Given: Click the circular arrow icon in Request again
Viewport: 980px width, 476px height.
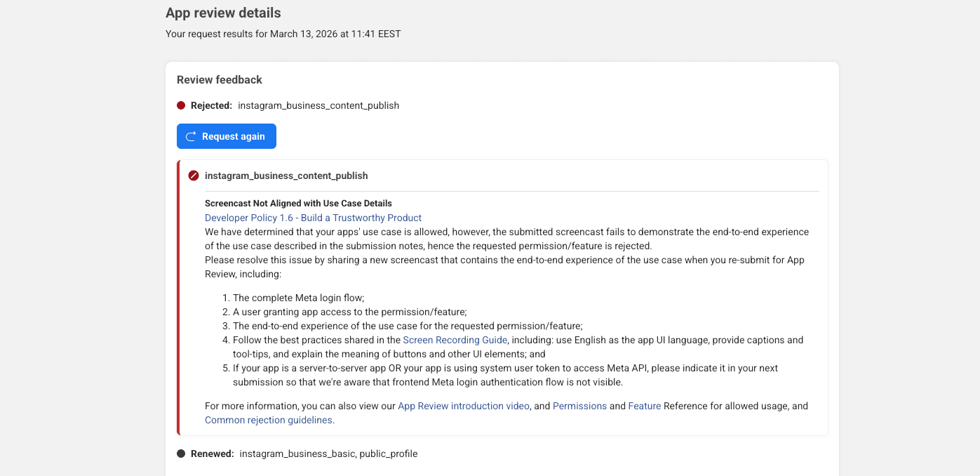Looking at the screenshot, I should pyautogui.click(x=191, y=136).
